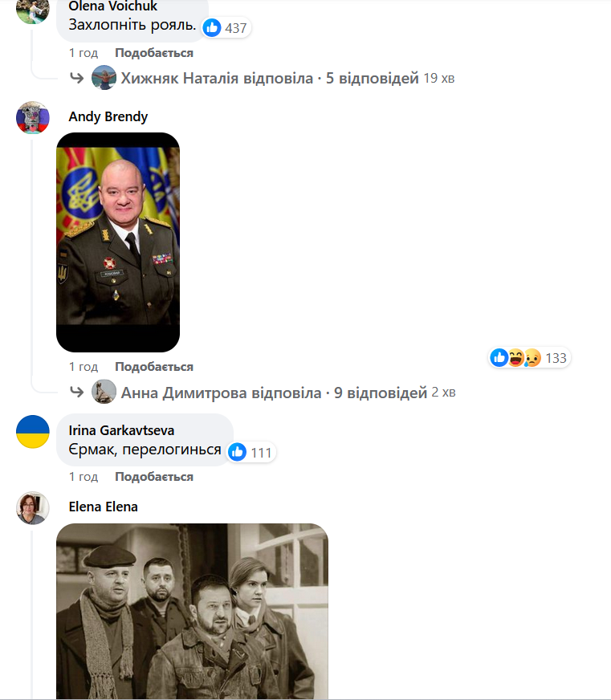Open Andy Brendy's profile avatar
The height and width of the screenshot is (700, 611).
tap(33, 118)
